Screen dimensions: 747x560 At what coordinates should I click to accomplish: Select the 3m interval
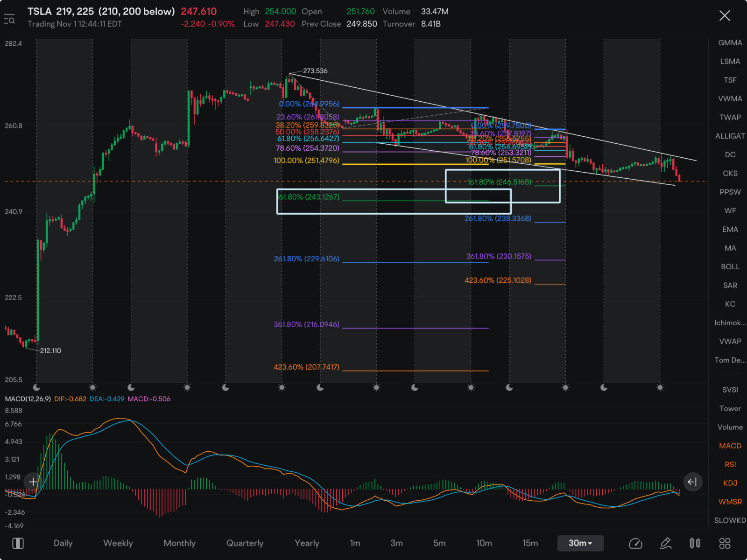[397, 543]
